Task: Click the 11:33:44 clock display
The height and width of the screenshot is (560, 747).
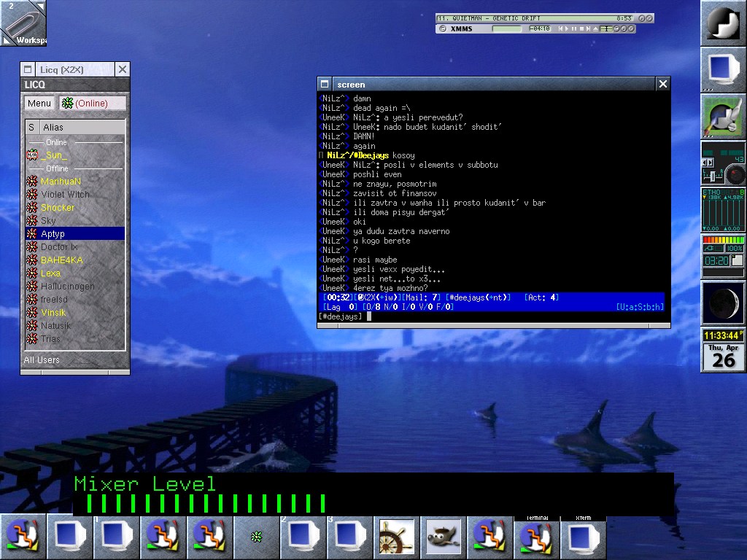Action: pos(723,335)
